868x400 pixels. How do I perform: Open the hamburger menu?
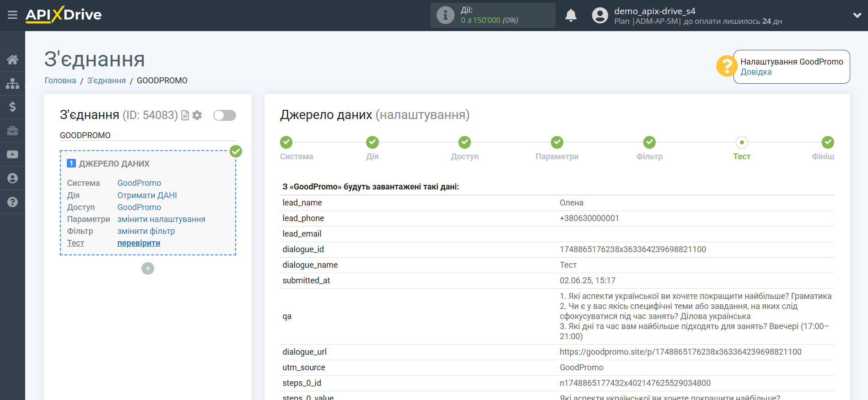[12, 15]
